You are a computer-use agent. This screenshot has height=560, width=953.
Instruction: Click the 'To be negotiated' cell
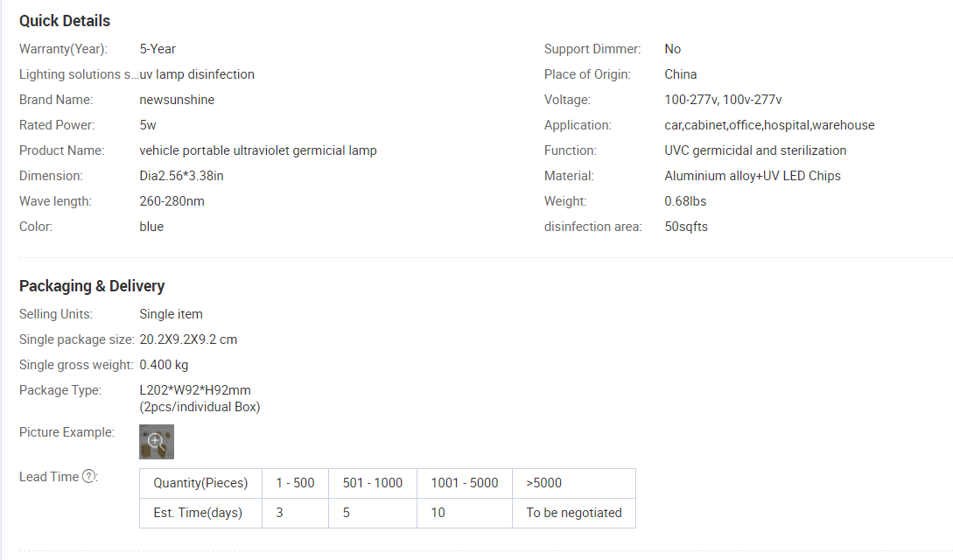click(x=574, y=514)
